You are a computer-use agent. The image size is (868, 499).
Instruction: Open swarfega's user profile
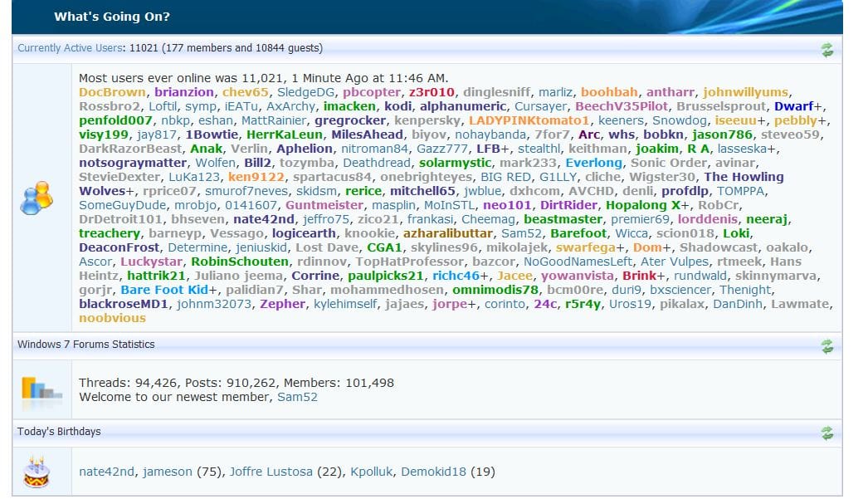pos(586,247)
